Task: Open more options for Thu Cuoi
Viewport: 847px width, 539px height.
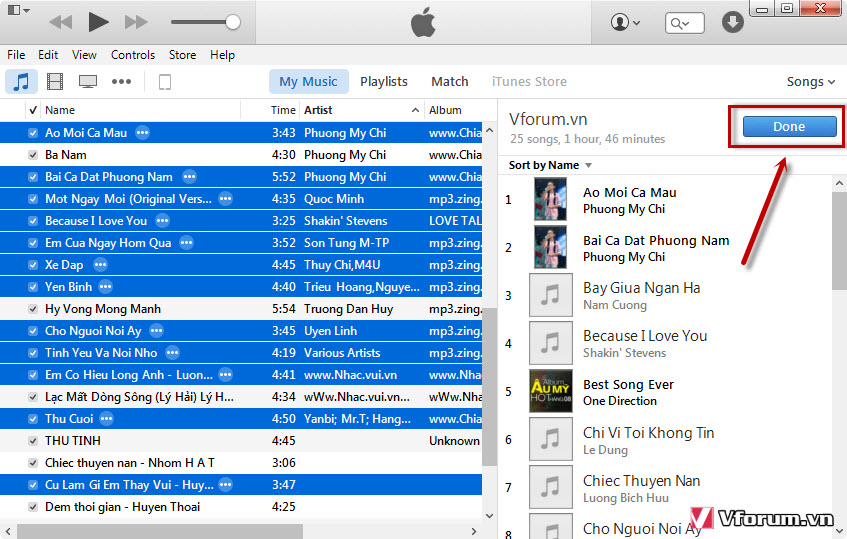Action: [107, 419]
